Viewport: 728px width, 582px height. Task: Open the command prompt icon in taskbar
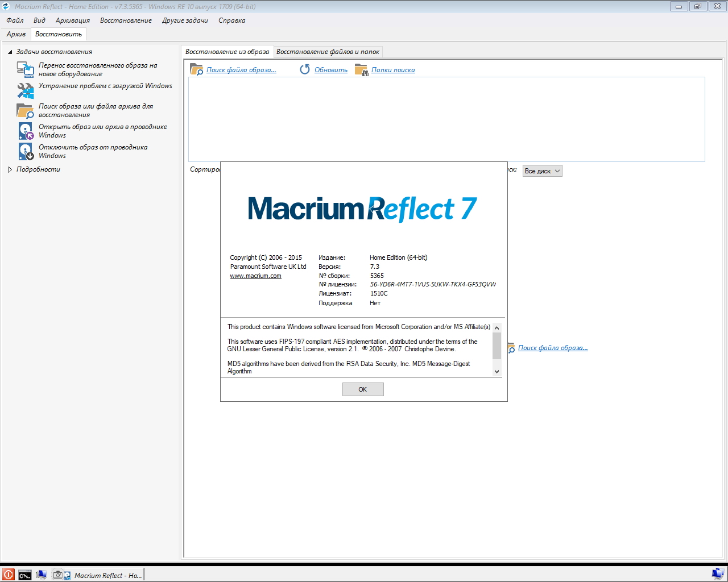pyautogui.click(x=24, y=575)
